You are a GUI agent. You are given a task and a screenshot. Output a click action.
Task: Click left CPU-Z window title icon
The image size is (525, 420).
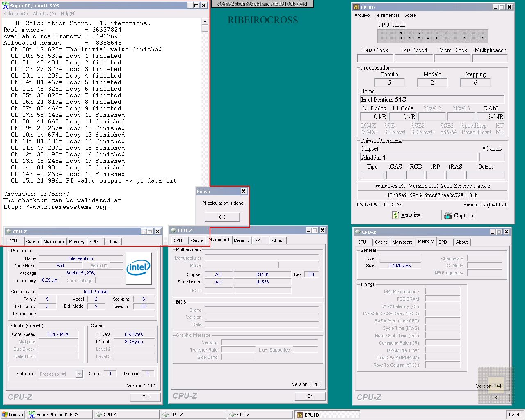coord(8,232)
